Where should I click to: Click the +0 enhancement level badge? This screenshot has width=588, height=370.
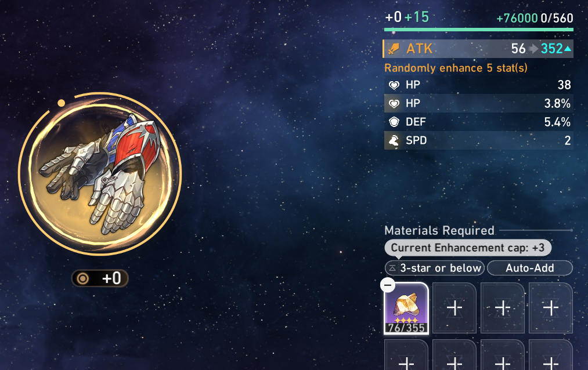[100, 278]
